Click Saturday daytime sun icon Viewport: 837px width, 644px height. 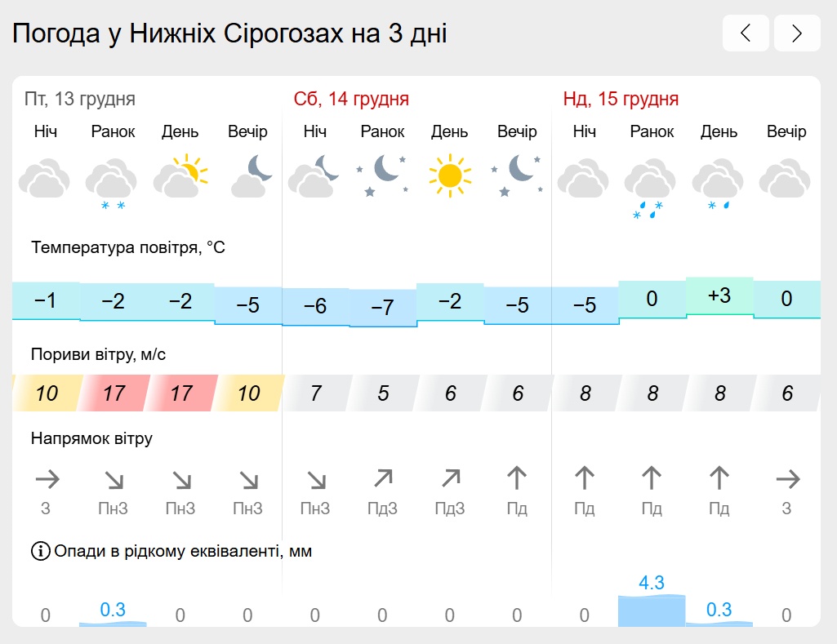click(x=450, y=175)
